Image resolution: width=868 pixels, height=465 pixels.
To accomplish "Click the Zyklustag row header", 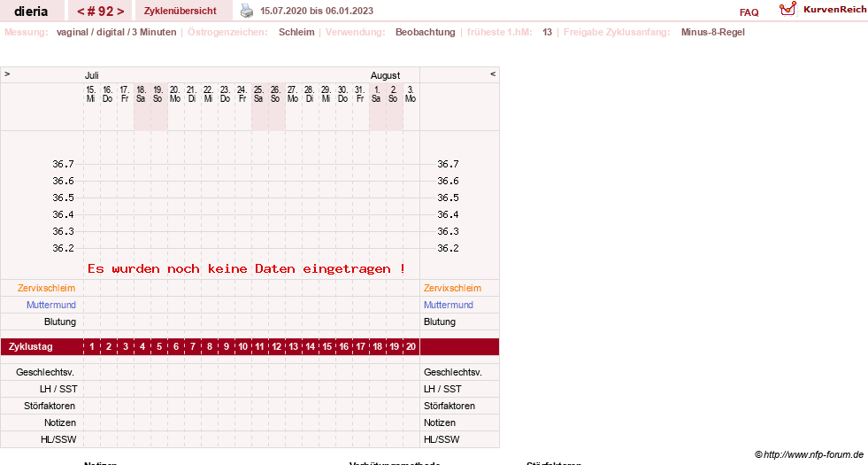I will tap(31, 346).
